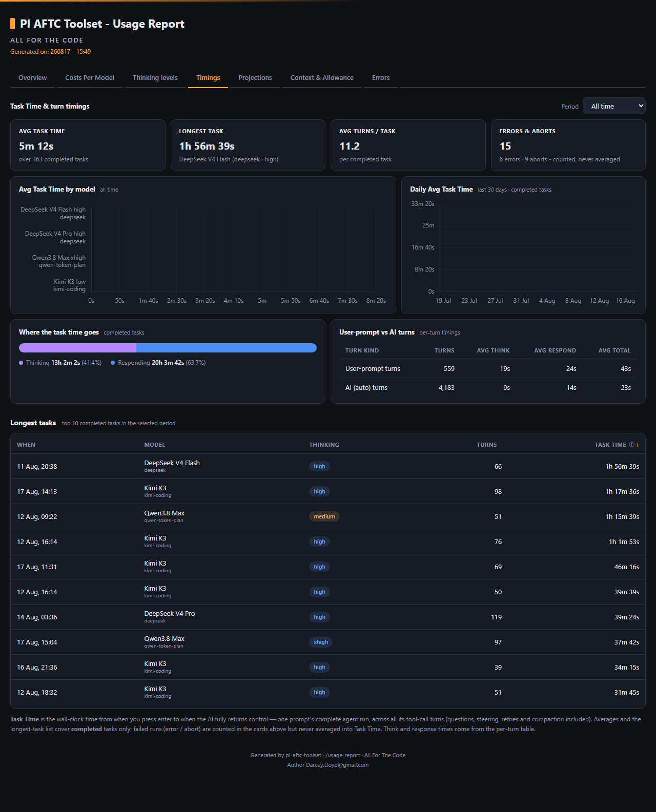The image size is (656, 812).
Task: Sort by the Task Time column header
Action: (x=610, y=445)
